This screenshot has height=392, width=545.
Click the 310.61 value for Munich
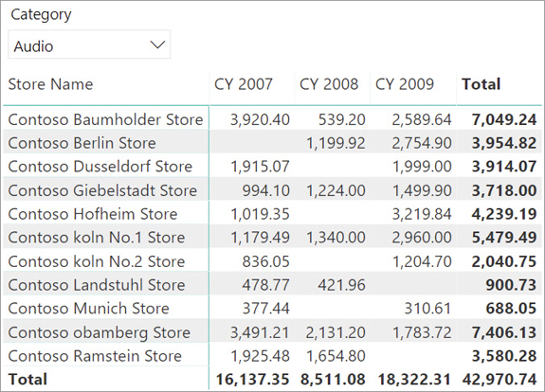[427, 309]
